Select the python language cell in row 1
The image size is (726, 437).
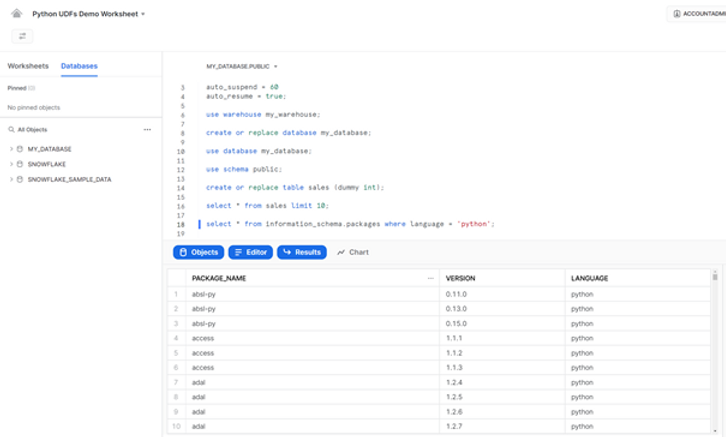click(638, 294)
